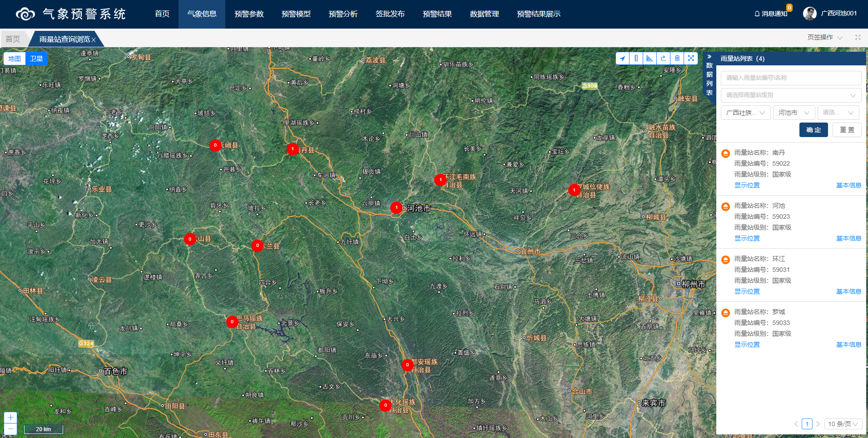Click the red marker at 环江毛南族自治县

[x=440, y=180]
